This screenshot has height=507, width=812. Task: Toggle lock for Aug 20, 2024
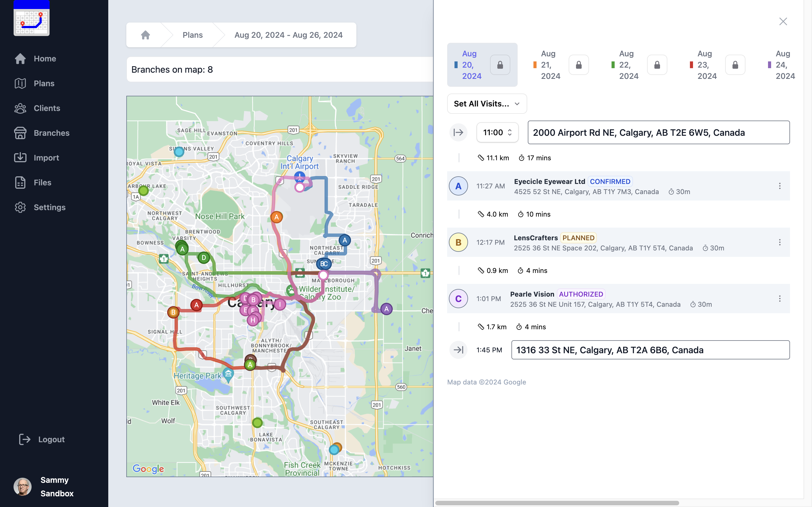(500, 65)
